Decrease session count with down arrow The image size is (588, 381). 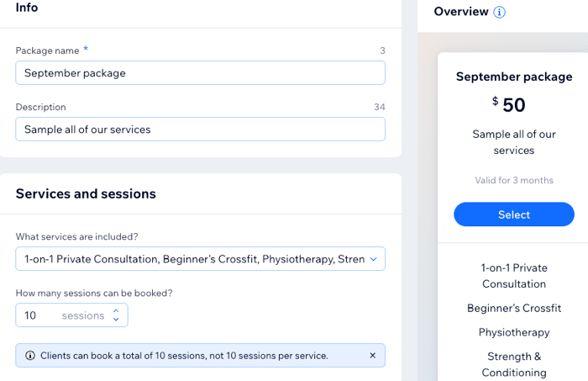(116, 320)
